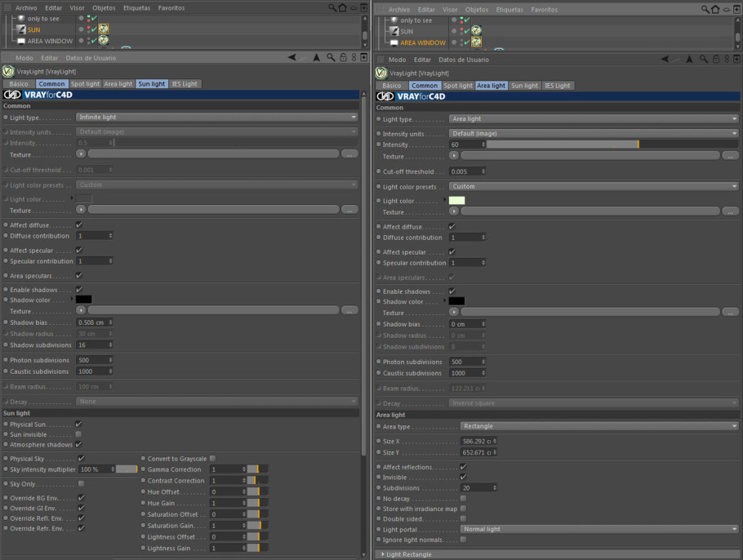Enable the Double sided checkbox
743x560 pixels.
tap(464, 519)
